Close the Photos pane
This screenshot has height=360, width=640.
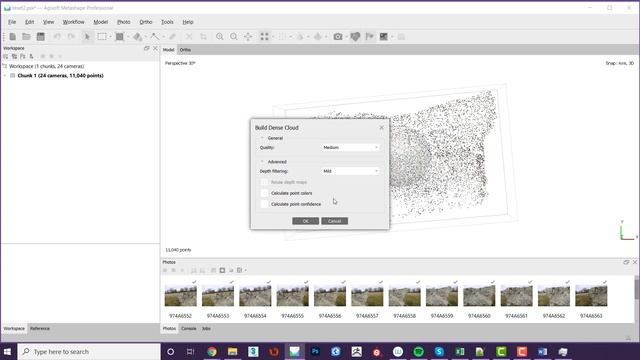pos(635,262)
